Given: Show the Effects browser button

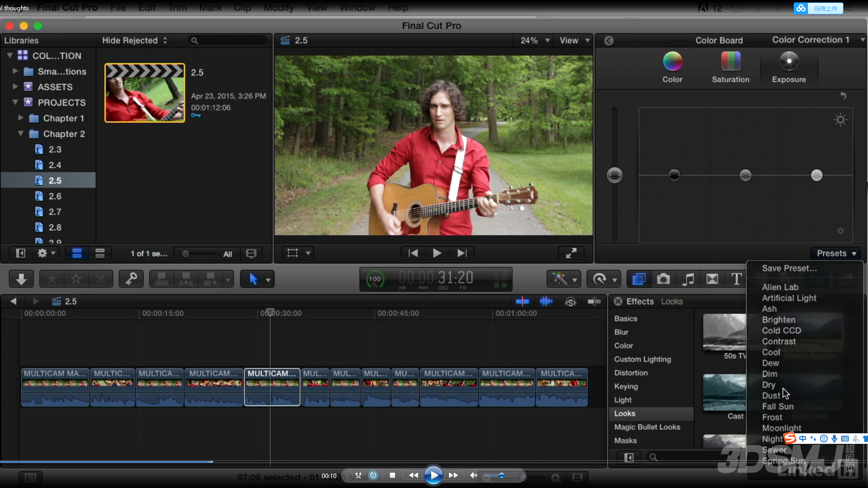Looking at the screenshot, I should pos(639,279).
